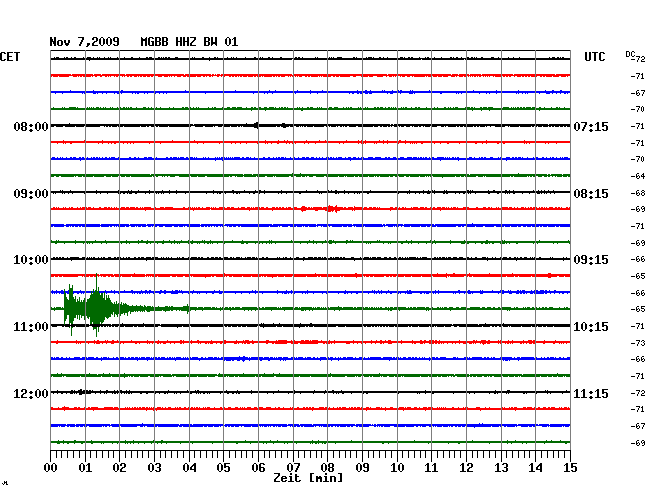The width and height of the screenshot is (650, 494).
Task: Click the '13' minute axis label
Action: click(501, 467)
